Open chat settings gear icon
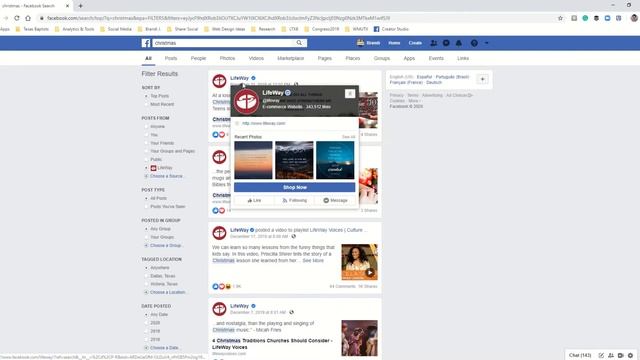 click(x=631, y=356)
